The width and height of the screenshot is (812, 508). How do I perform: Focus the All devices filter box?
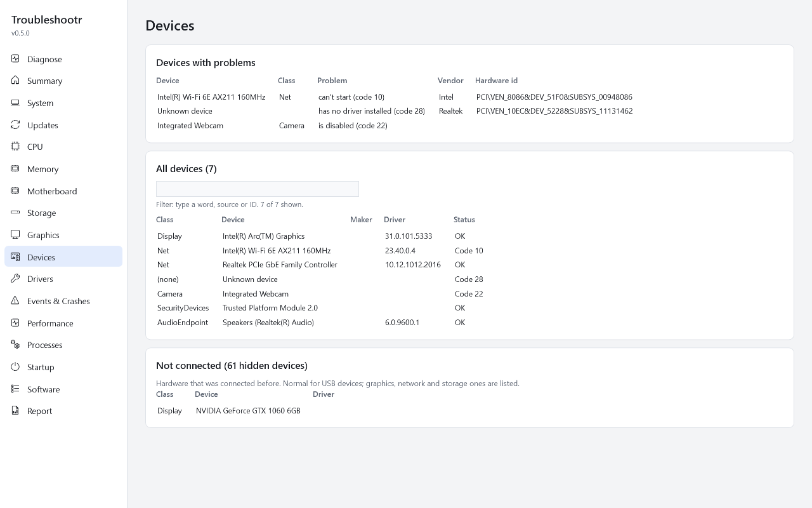pyautogui.click(x=258, y=189)
